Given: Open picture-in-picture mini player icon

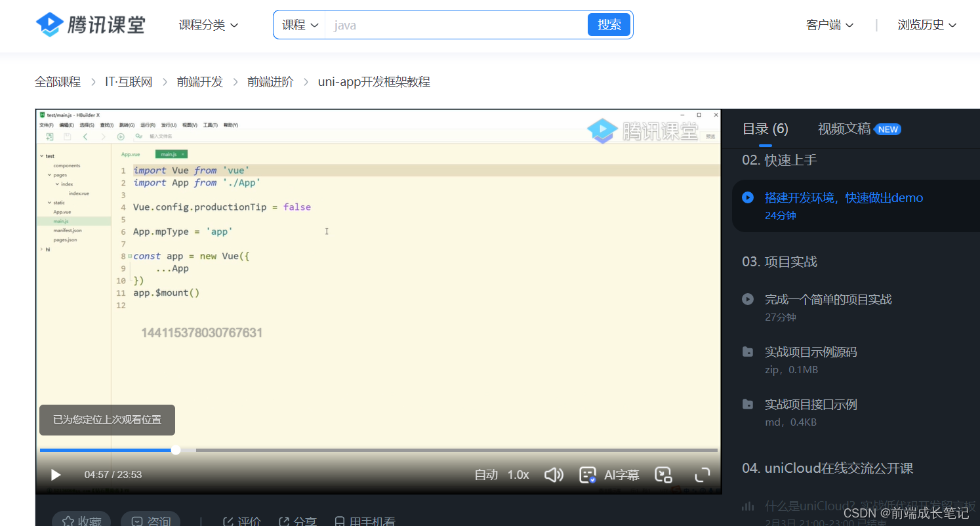Looking at the screenshot, I should (664, 475).
